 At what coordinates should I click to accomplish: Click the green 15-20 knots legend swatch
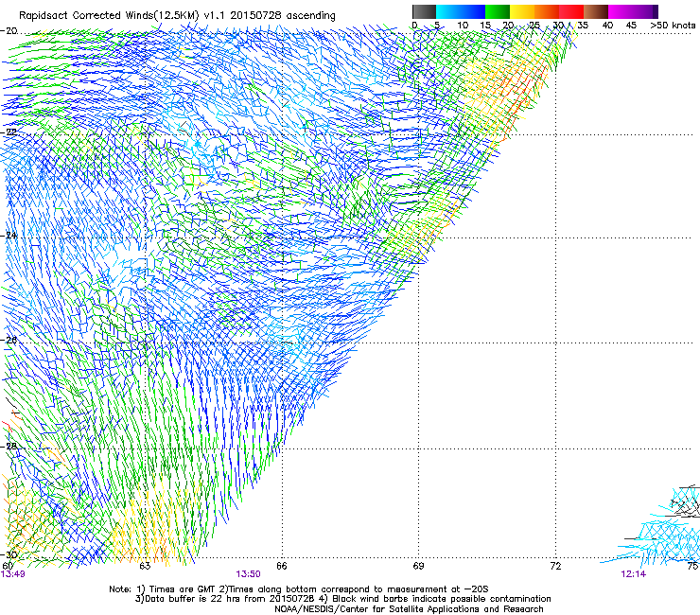[498, 11]
